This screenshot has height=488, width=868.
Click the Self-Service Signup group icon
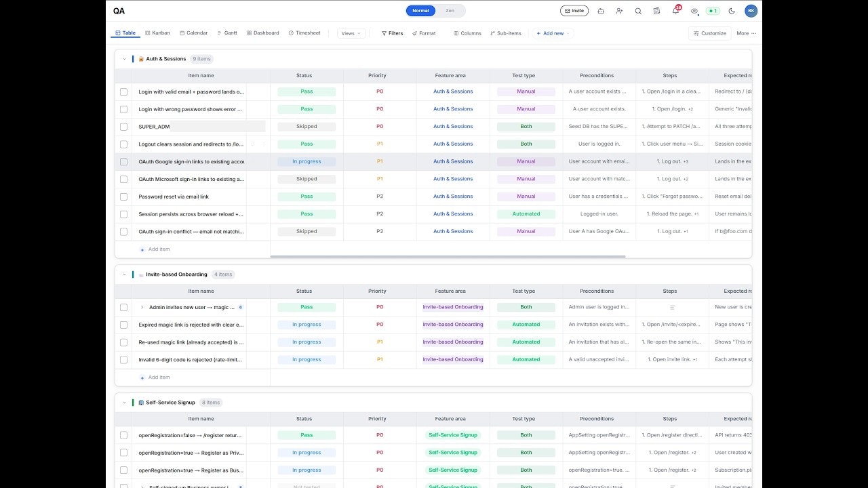tap(141, 403)
